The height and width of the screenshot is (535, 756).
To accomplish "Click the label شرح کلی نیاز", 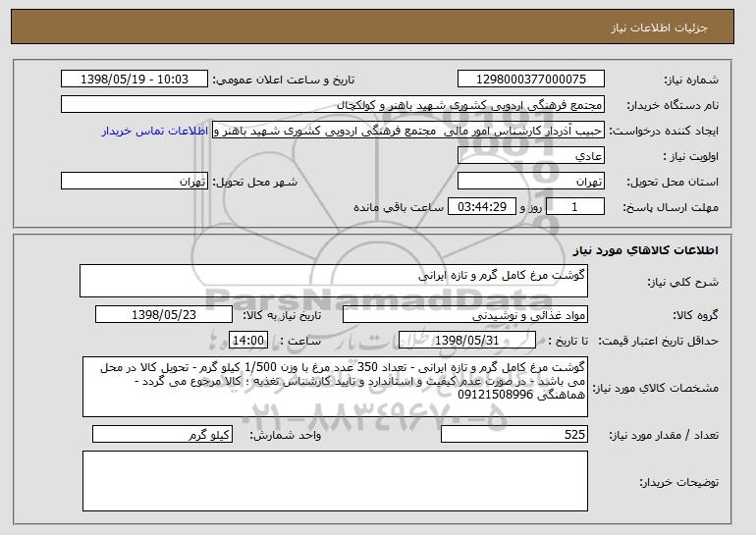I will (682, 282).
